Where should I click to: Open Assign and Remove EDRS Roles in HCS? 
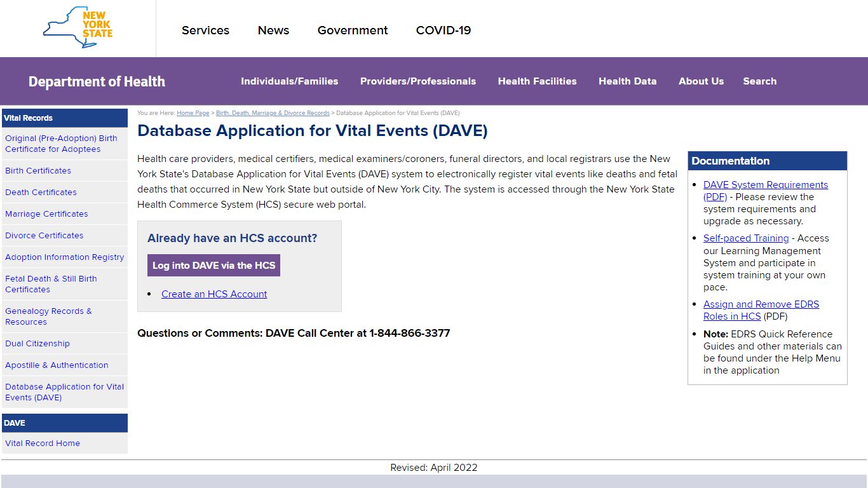pos(761,310)
